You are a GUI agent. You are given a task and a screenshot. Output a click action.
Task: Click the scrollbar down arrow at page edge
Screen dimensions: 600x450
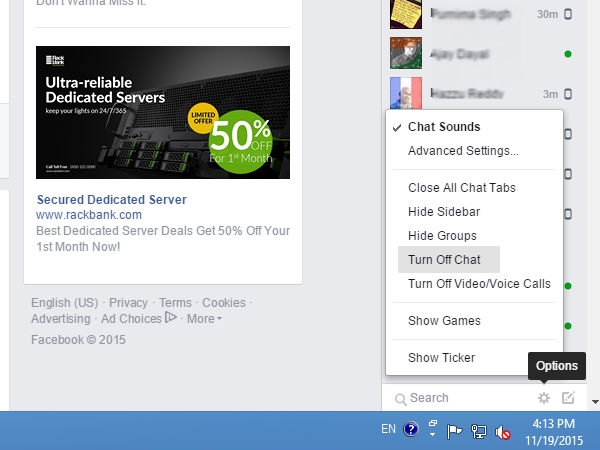pos(595,402)
